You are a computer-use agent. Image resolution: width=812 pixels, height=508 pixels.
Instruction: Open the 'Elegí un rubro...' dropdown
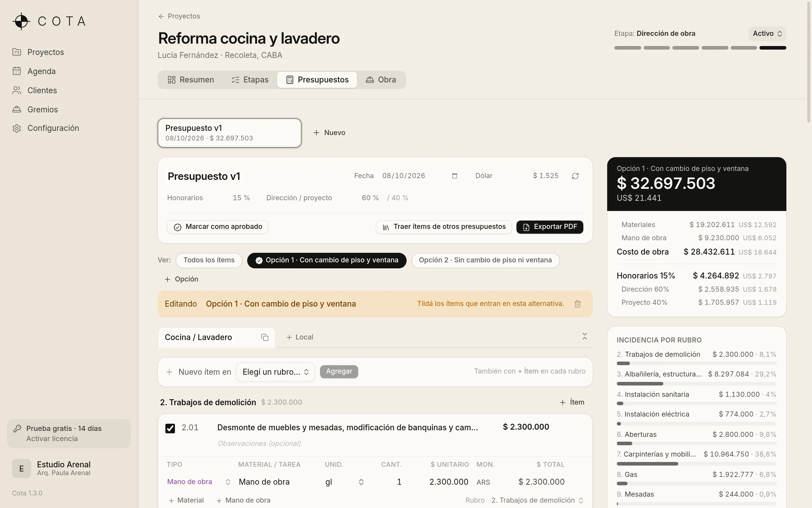pyautogui.click(x=275, y=372)
